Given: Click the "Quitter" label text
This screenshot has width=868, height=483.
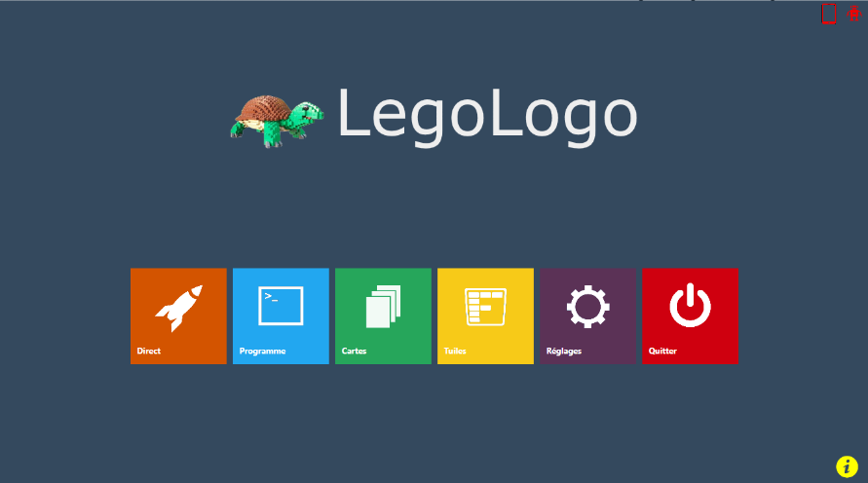Looking at the screenshot, I should coord(662,351).
